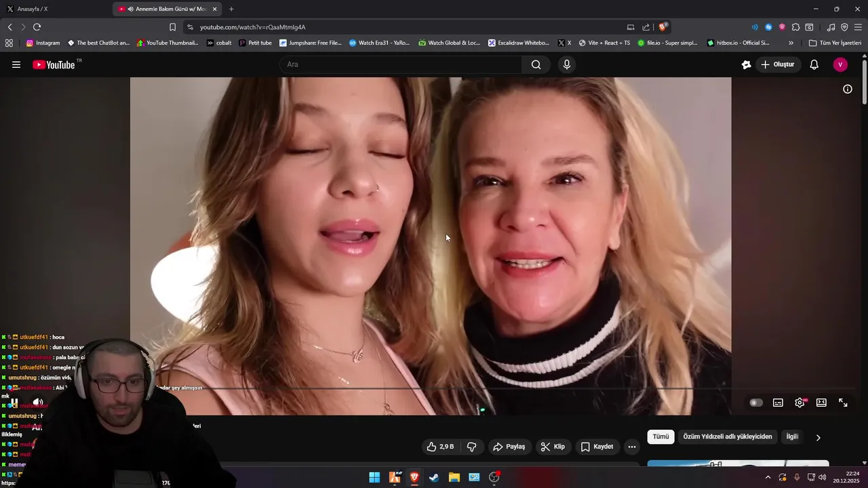Enter fullscreen mode in player
This screenshot has width=868, height=488.
pos(843,403)
